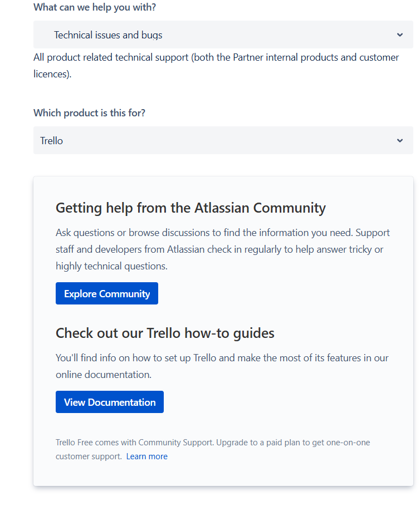Click the "Check out our Trello how-to guides" heading
Image resolution: width=420 pixels, height=511 pixels.
click(165, 333)
